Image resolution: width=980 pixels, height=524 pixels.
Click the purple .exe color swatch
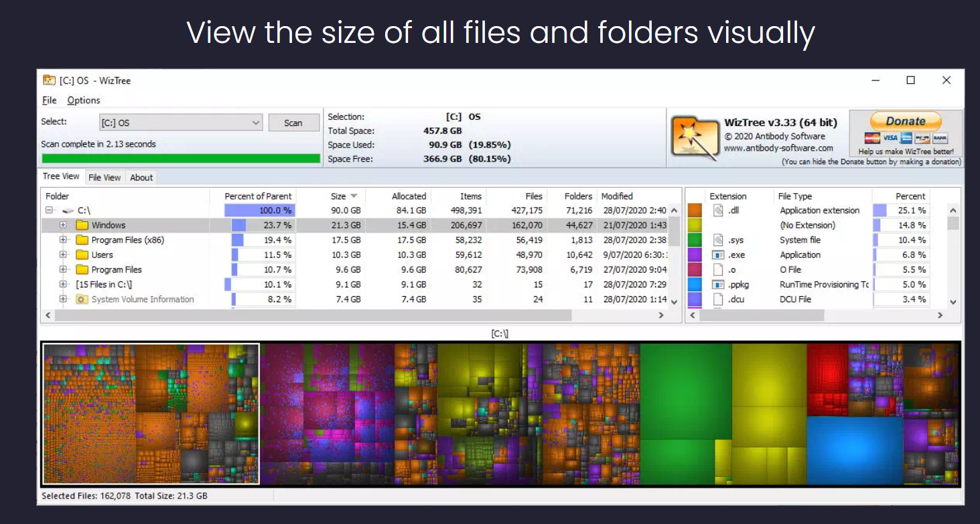pos(695,255)
